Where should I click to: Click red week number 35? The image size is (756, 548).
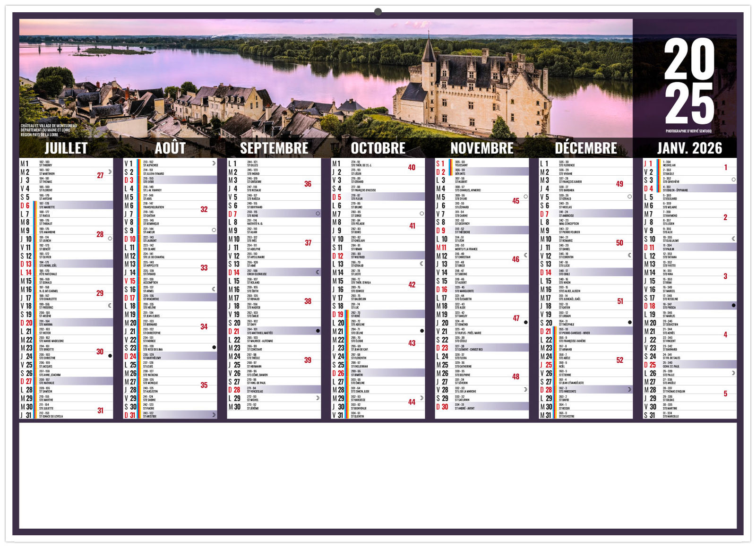[x=204, y=385]
